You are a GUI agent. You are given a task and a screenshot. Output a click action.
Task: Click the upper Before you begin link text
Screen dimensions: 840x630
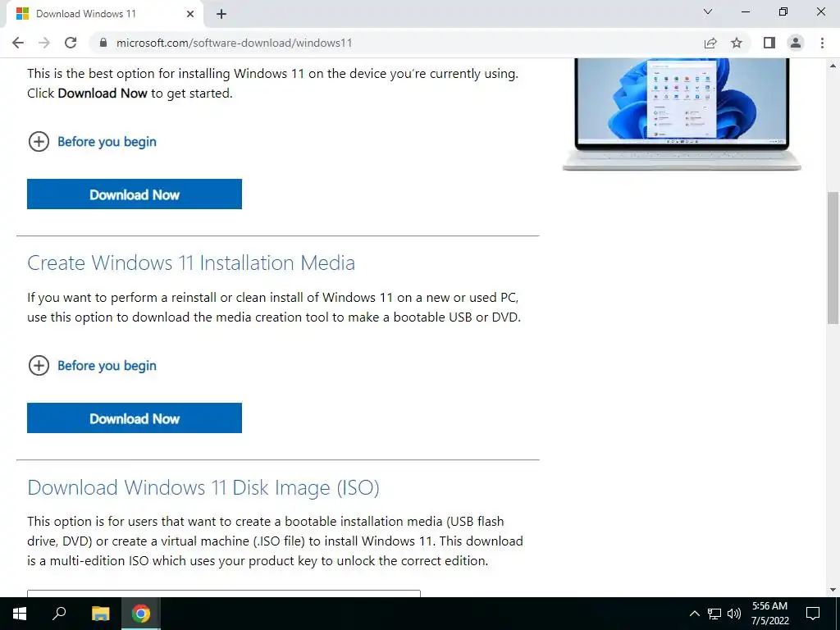(x=107, y=142)
